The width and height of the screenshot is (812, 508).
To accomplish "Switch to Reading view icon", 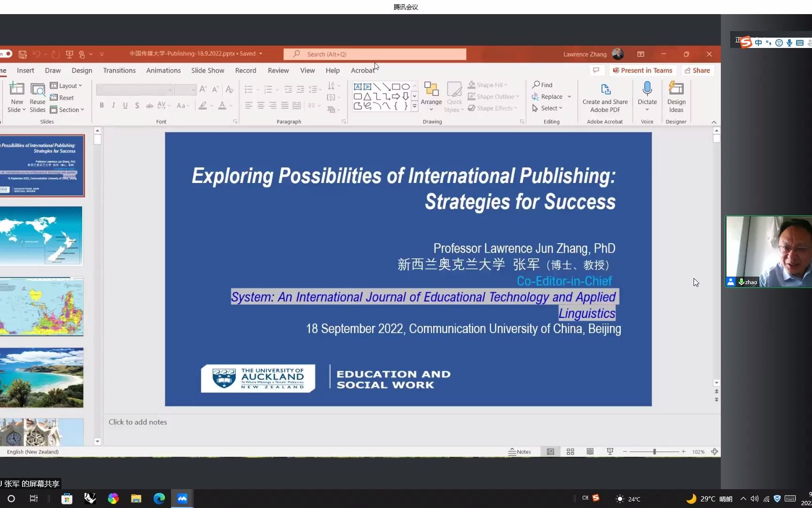I will (x=590, y=452).
